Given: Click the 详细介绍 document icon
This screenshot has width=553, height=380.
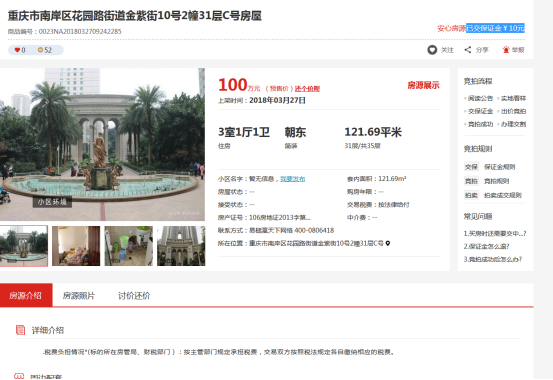Looking at the screenshot, I should [20, 330].
